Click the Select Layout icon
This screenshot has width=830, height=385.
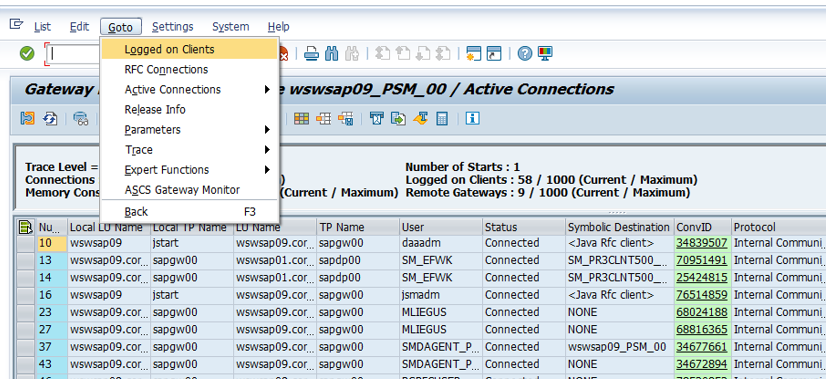click(x=323, y=118)
